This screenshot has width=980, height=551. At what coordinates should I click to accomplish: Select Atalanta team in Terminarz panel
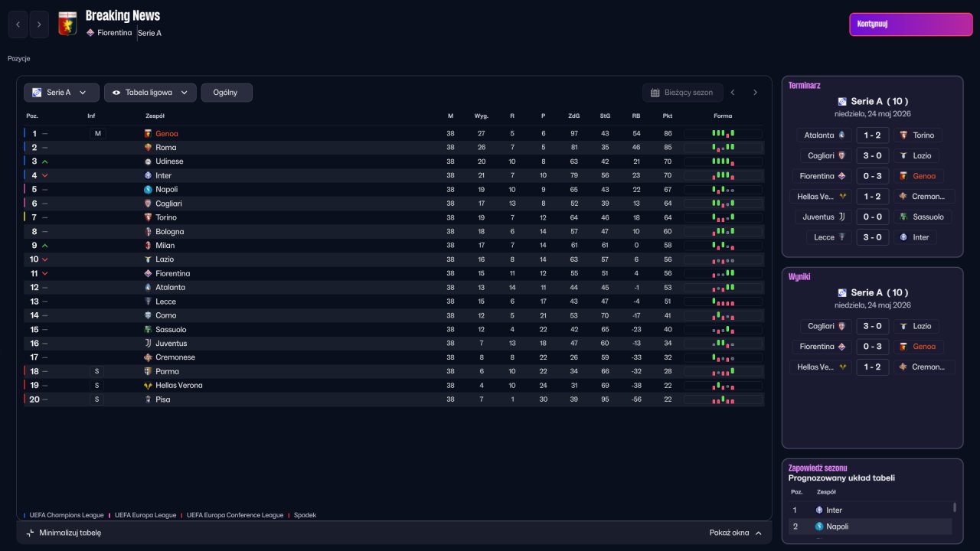click(x=825, y=135)
